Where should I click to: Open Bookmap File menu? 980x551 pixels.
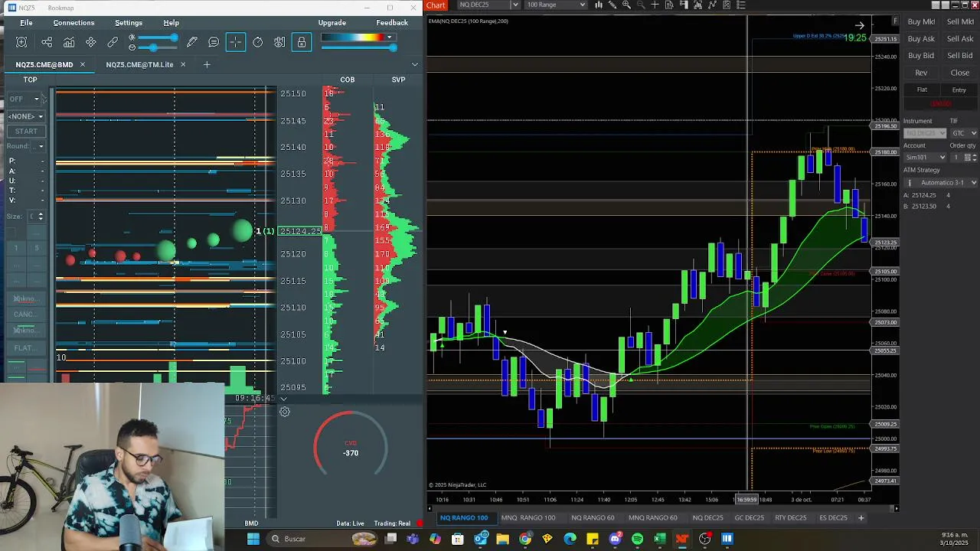click(26, 23)
